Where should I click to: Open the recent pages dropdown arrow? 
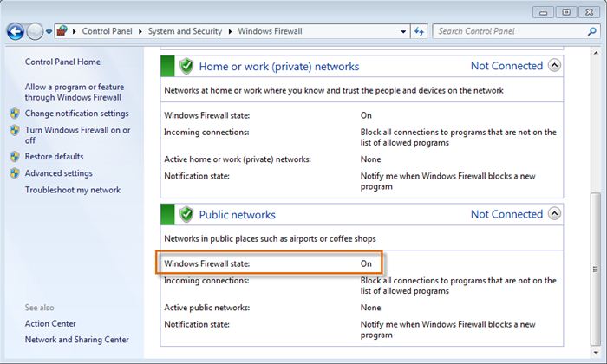click(x=49, y=32)
